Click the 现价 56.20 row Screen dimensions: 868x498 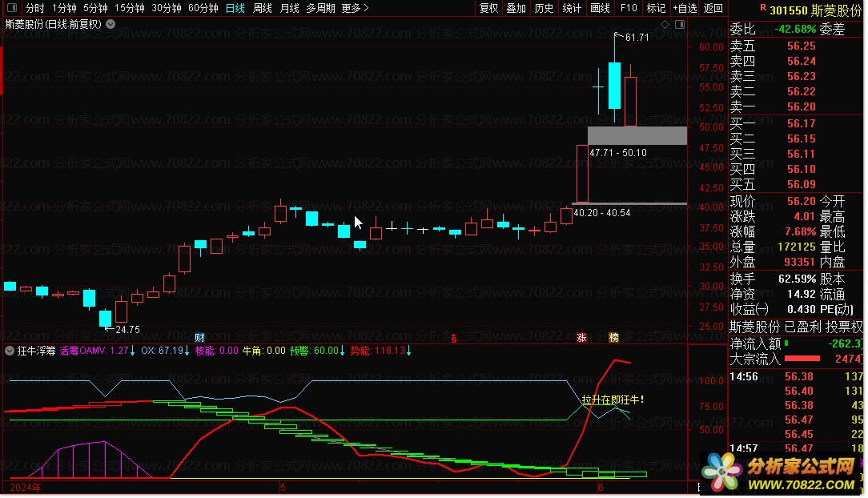774,202
